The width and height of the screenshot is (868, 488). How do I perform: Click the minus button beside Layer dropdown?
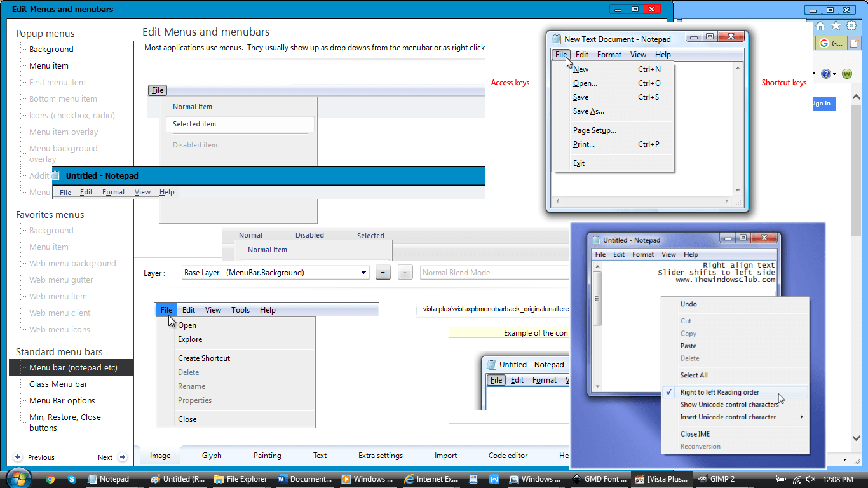pos(405,273)
